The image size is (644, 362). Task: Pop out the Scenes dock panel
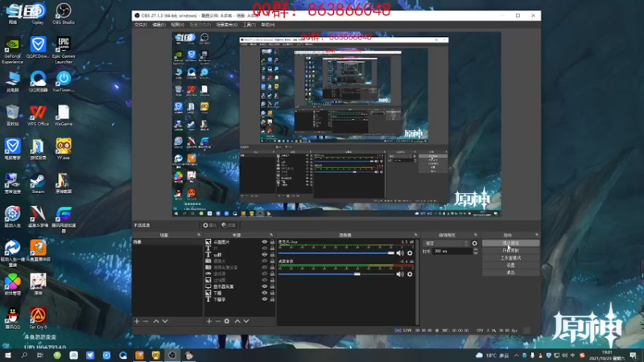click(x=199, y=235)
